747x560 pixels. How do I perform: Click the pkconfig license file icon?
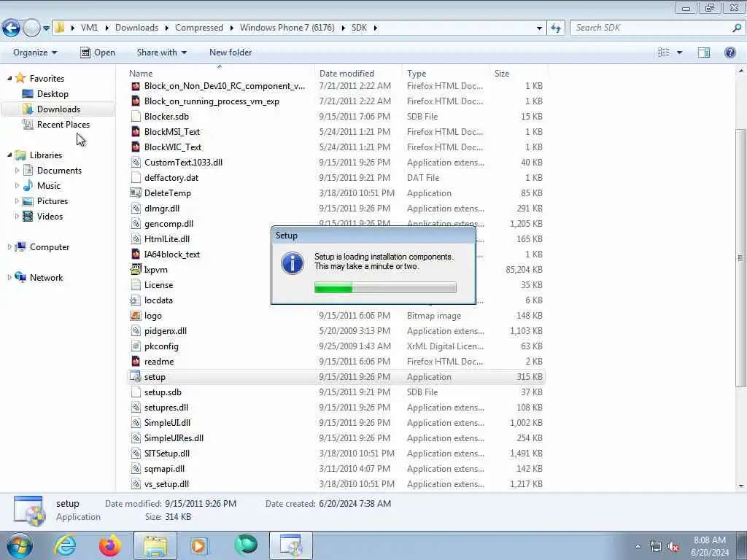click(136, 346)
